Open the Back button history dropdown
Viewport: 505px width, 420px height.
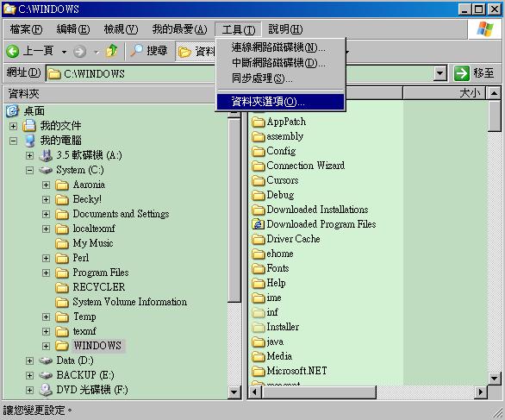64,52
